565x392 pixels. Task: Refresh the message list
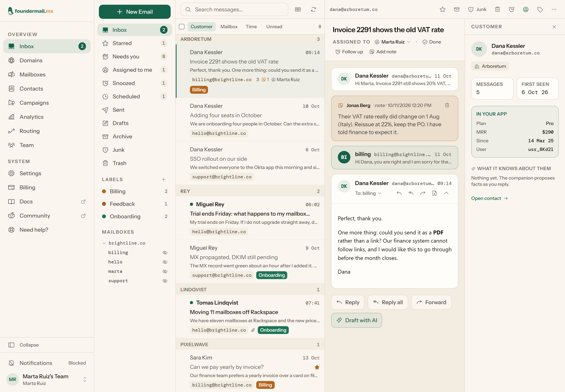click(x=313, y=9)
